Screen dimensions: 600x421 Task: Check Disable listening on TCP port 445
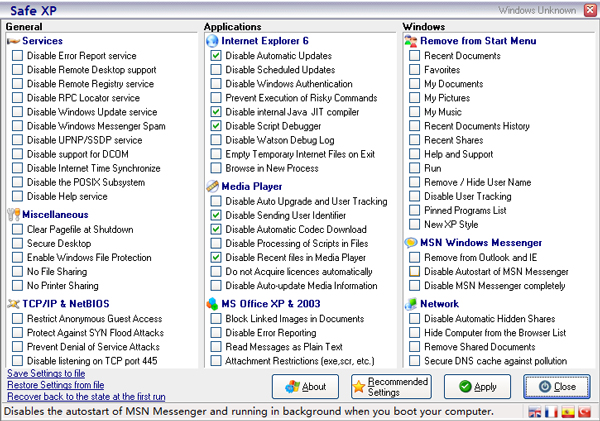tap(17, 361)
